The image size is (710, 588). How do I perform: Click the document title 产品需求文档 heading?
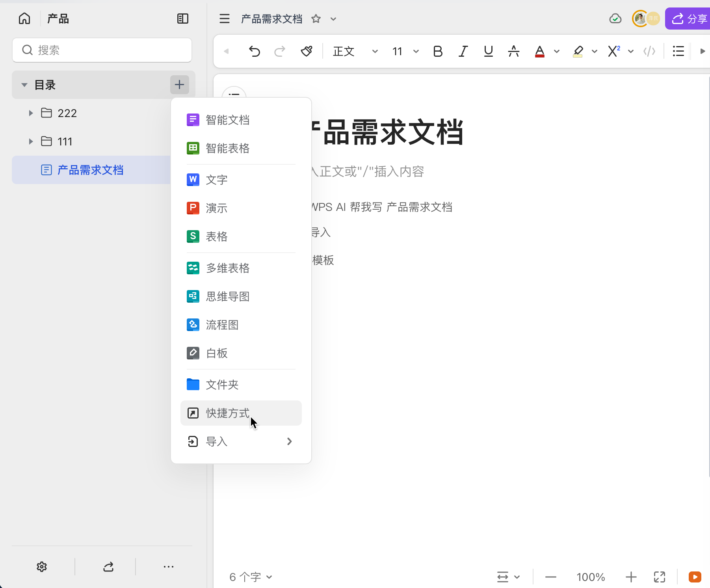388,132
